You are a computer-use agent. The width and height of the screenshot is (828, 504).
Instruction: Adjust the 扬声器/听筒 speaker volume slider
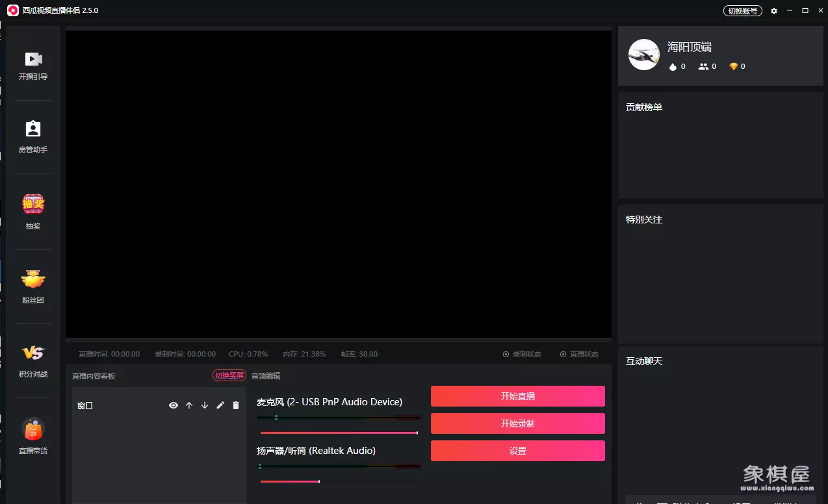[318, 481]
